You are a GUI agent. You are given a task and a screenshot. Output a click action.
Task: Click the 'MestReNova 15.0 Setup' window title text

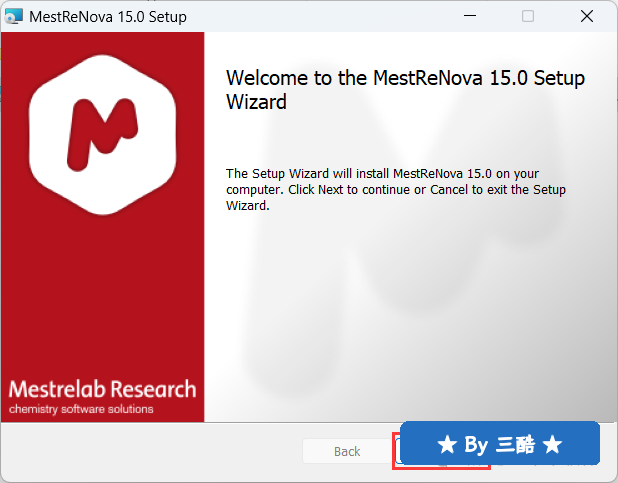(108, 17)
